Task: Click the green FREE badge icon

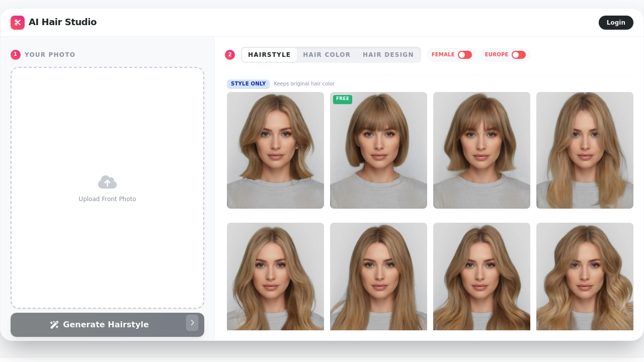Action: pyautogui.click(x=342, y=99)
